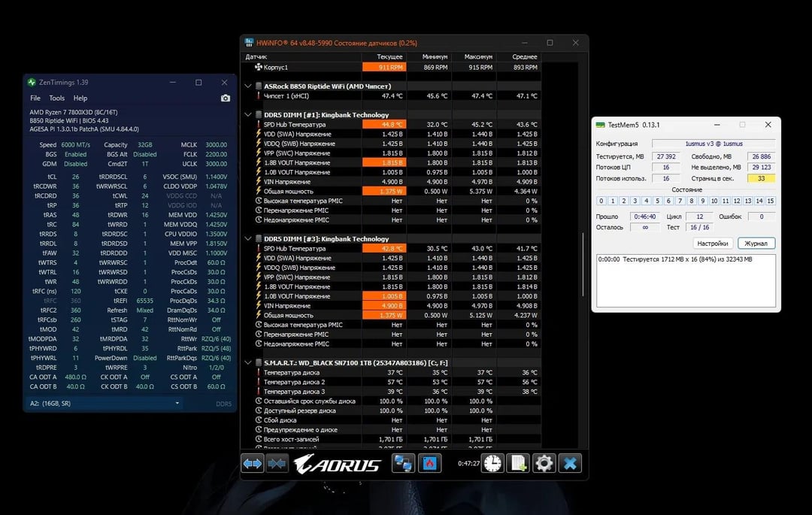Click the Прошло time field 0:46:40
Image resolution: width=812 pixels, height=515 pixels.
point(645,217)
